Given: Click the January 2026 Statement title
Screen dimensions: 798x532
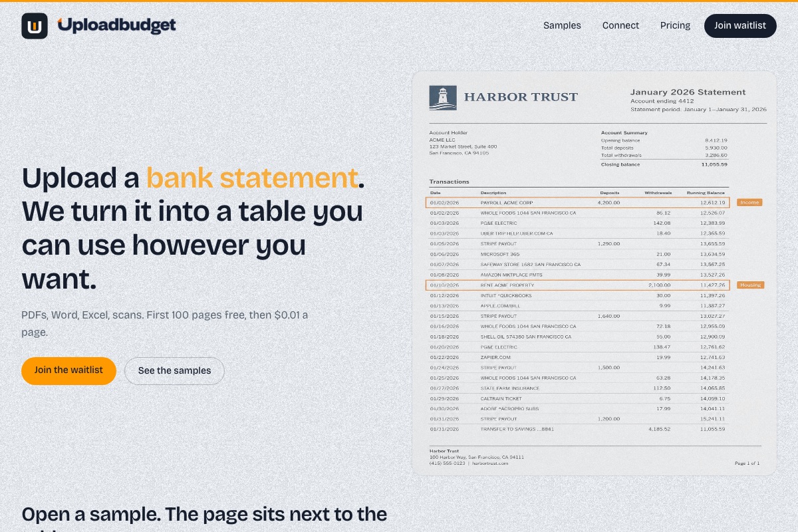Looking at the screenshot, I should click(x=688, y=92).
